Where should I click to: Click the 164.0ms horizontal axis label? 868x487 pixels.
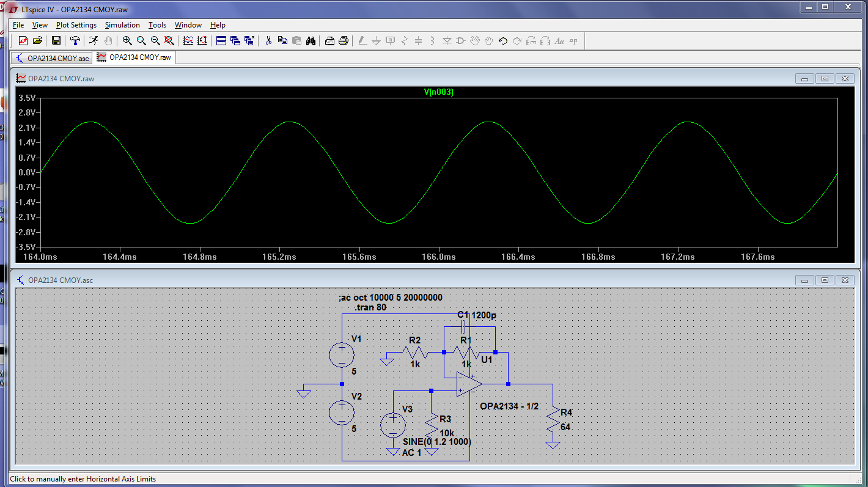(40, 257)
